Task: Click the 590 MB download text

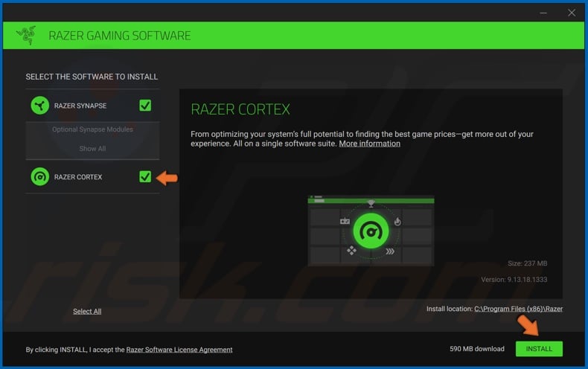Action: point(476,349)
